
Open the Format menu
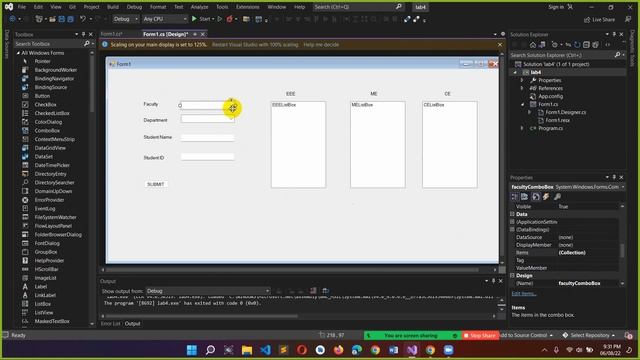coord(158,7)
